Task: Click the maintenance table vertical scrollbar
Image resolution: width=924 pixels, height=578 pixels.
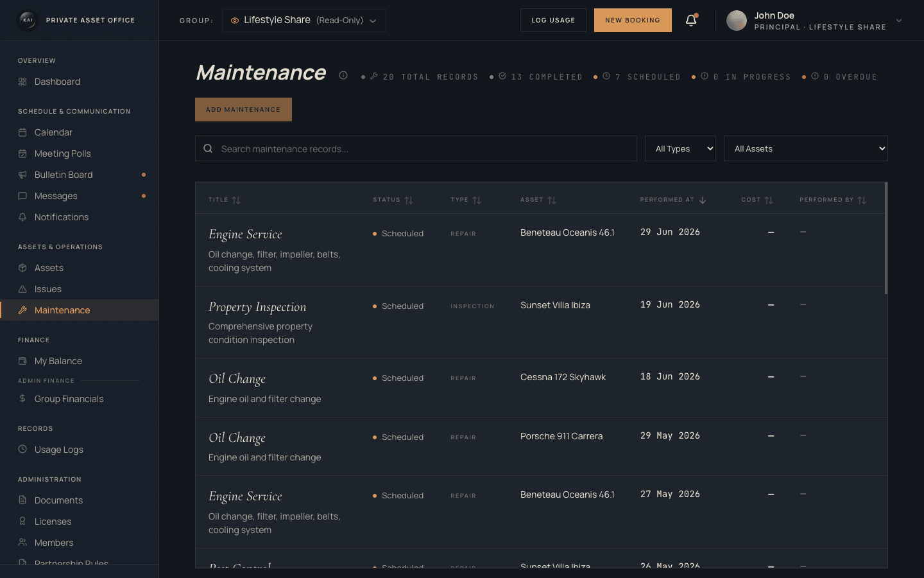Action: (x=886, y=239)
